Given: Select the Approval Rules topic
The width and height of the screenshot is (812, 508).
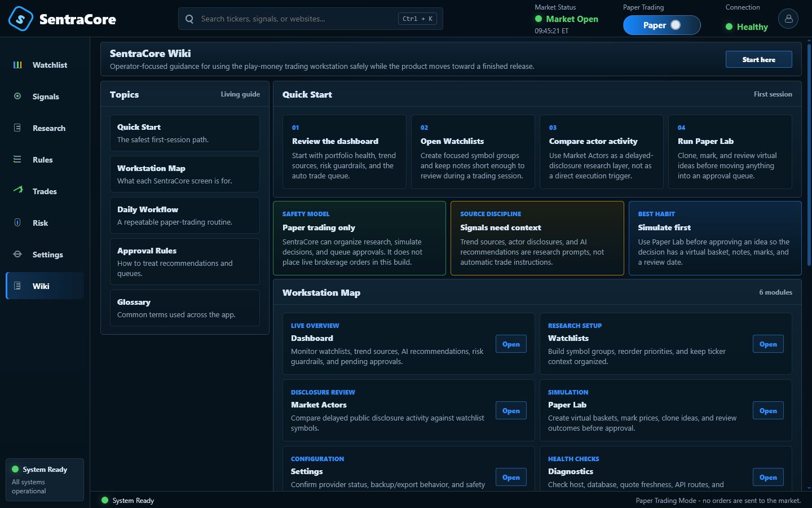Looking at the screenshot, I should (185, 262).
